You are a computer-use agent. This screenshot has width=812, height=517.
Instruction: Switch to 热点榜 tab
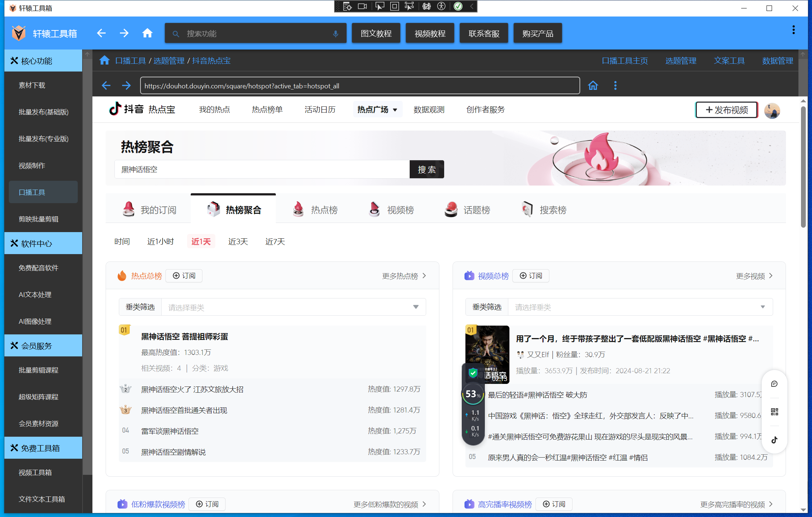315,210
